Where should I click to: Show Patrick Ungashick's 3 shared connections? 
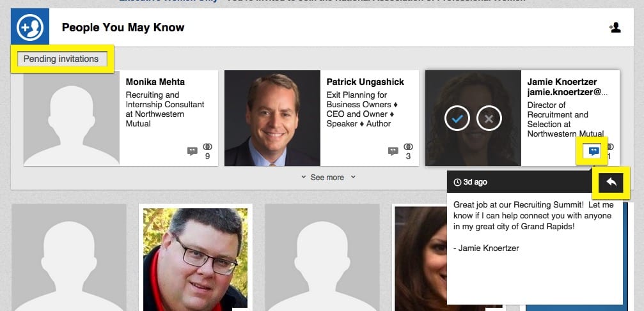click(408, 151)
